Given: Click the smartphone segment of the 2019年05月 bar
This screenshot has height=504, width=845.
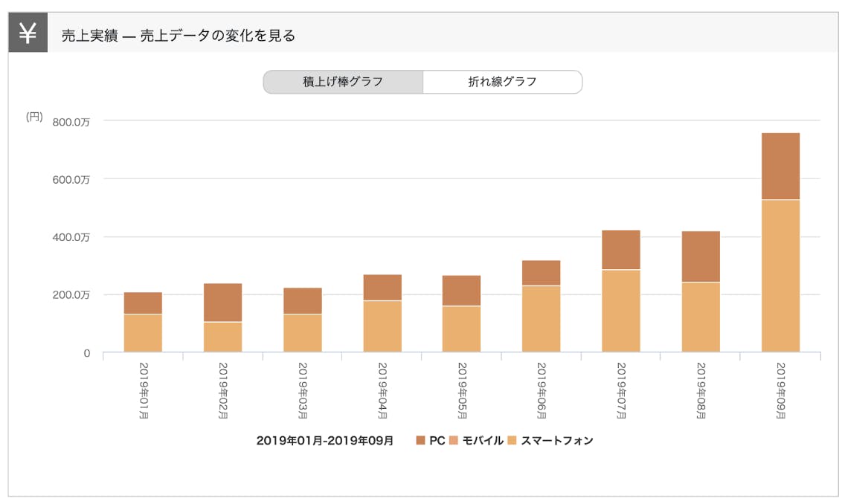Looking at the screenshot, I should point(461,329).
